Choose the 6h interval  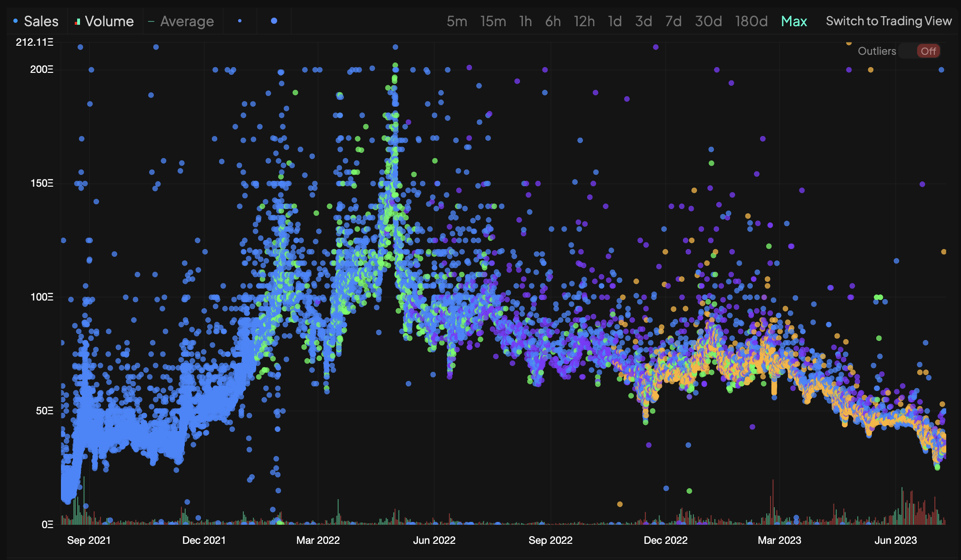[x=553, y=21]
